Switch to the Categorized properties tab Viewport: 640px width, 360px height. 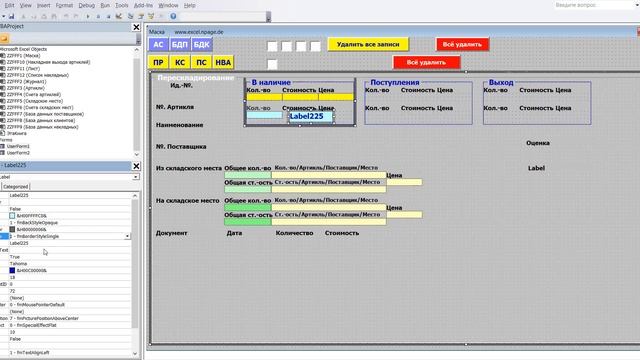[x=16, y=187]
